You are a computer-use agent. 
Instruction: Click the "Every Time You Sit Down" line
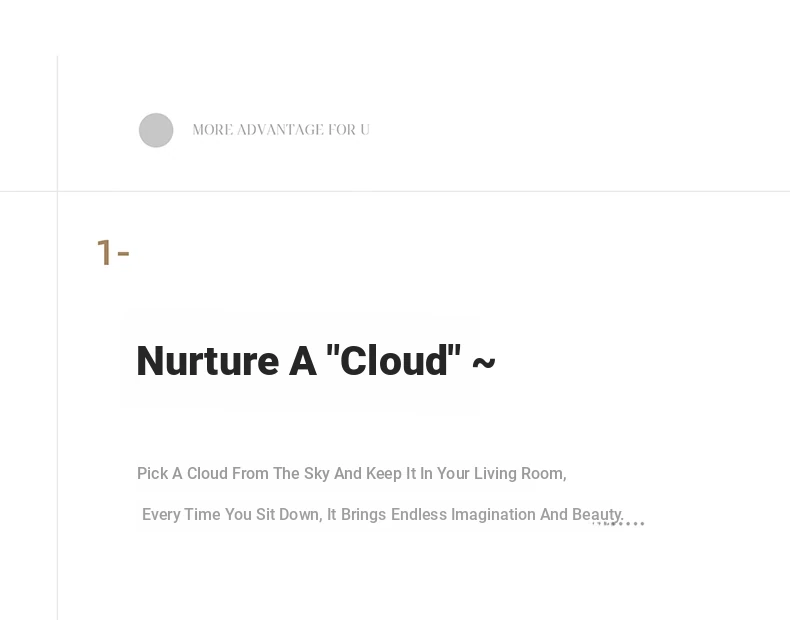382,515
